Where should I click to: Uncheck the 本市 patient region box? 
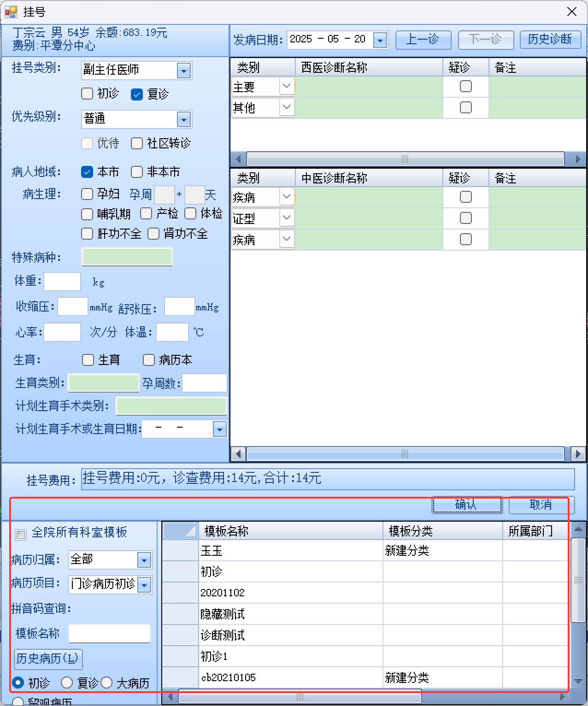(x=87, y=172)
